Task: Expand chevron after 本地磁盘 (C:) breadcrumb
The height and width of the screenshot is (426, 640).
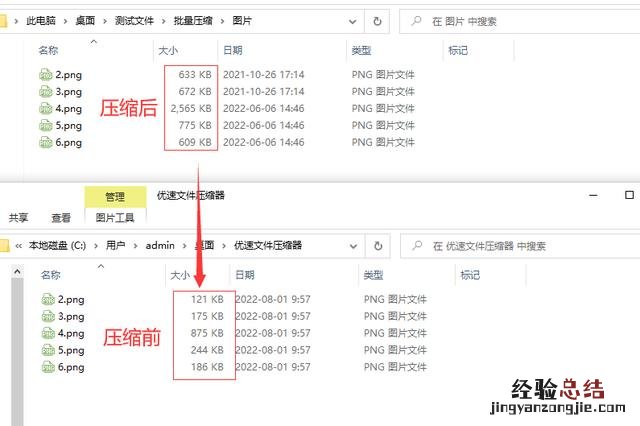Action: click(x=96, y=246)
